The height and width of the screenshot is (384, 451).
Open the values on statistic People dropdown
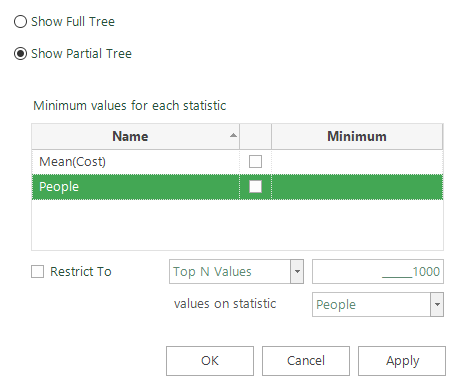point(378,304)
